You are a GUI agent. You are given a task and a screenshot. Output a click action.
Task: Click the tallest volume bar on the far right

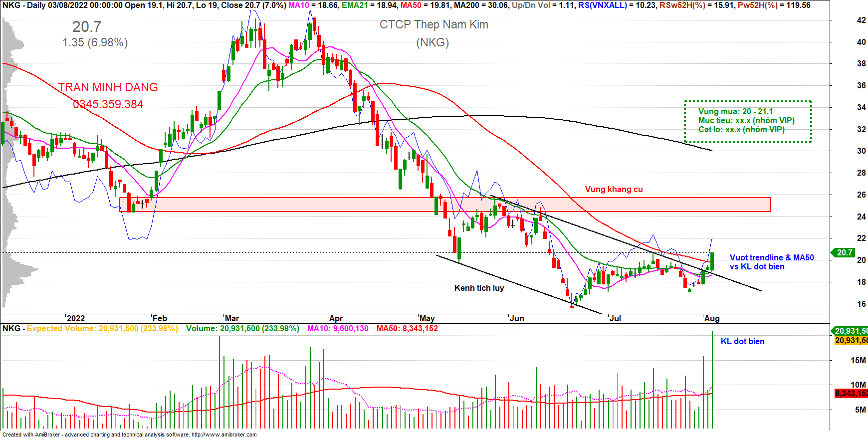[712, 379]
